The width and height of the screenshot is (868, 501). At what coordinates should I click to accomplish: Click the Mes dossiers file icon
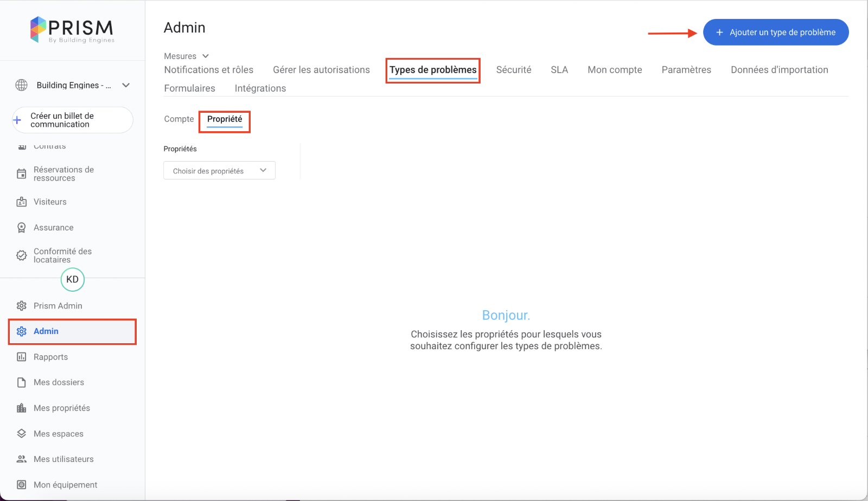[x=22, y=382]
